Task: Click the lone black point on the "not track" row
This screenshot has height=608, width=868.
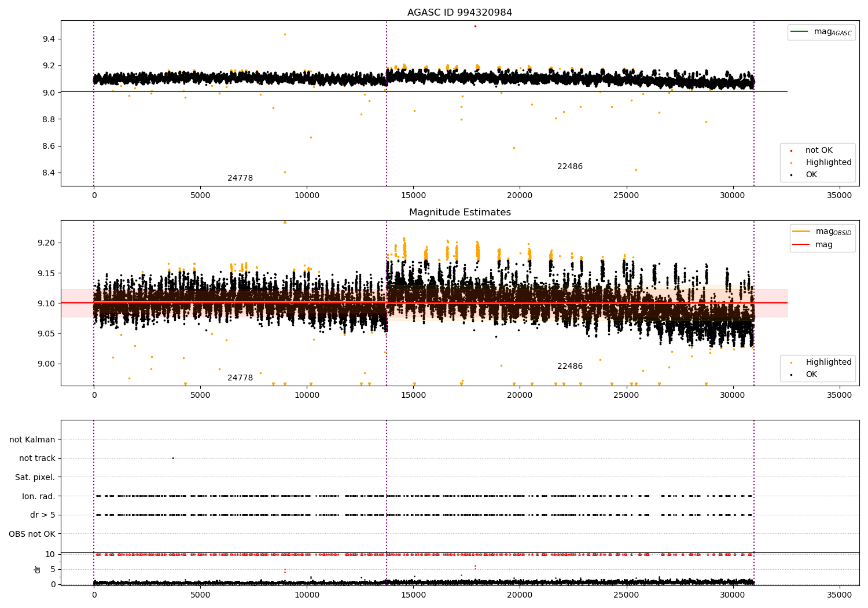Action: (173, 458)
